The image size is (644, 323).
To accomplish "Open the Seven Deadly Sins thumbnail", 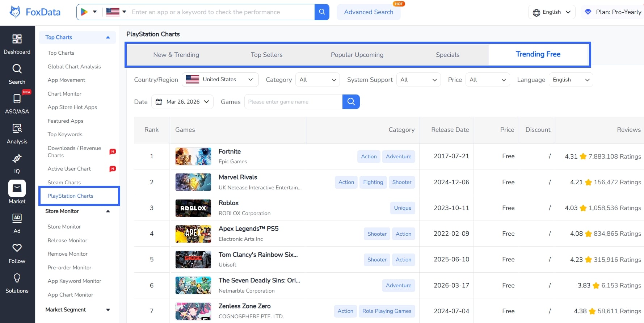I will click(x=193, y=285).
